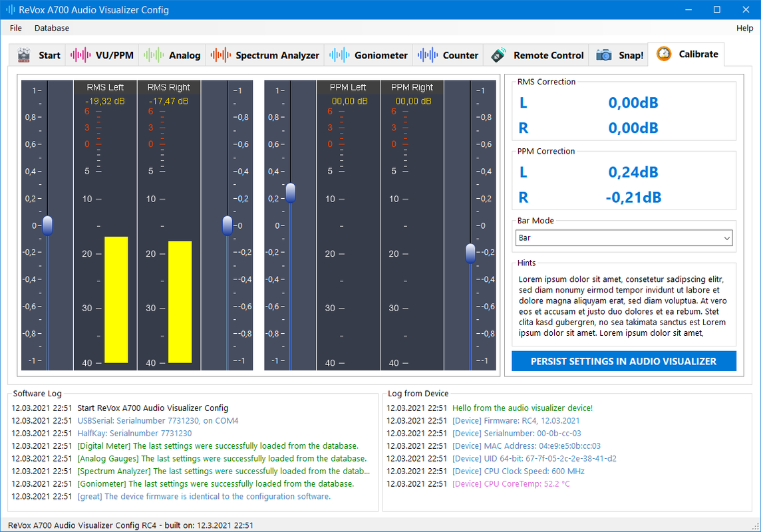This screenshot has height=532, width=761.
Task: Click the orange Calibrate gauge icon
Action: 664,54
